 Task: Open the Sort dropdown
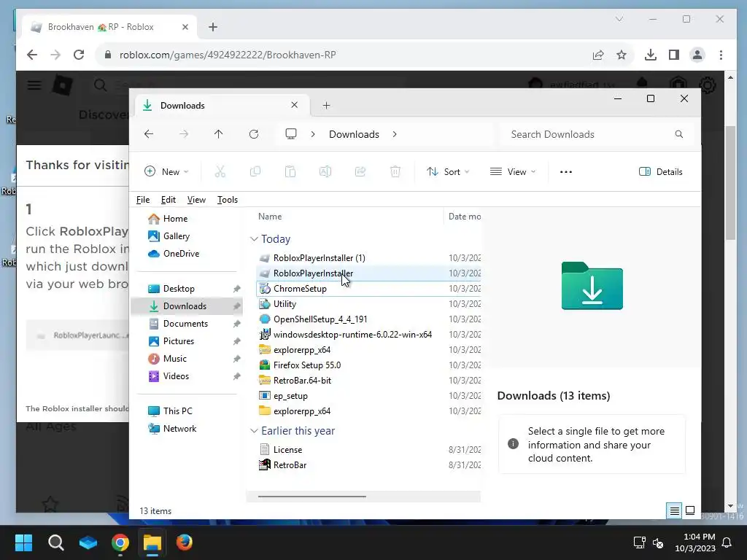coord(448,172)
